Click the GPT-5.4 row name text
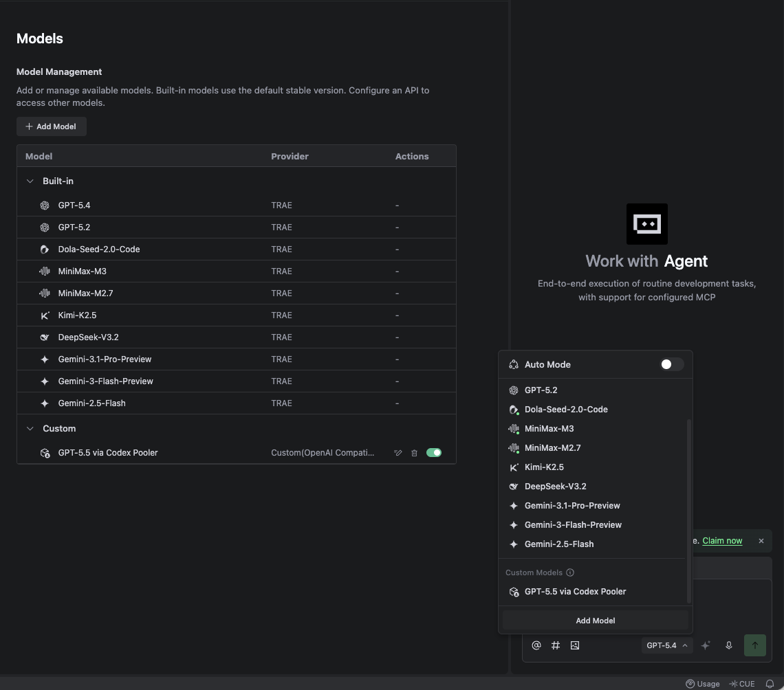Screen dimensions: 784x690 [74, 205]
